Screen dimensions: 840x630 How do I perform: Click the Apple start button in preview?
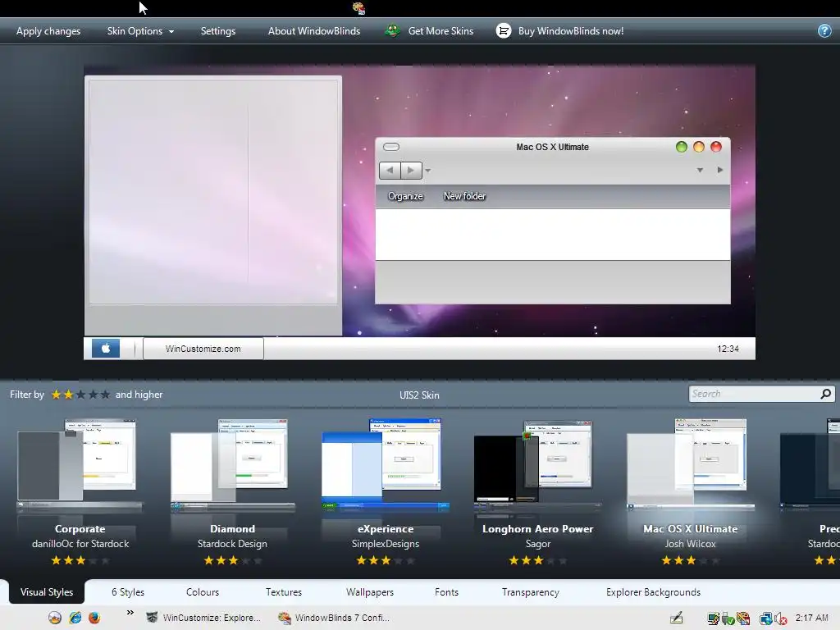coord(106,348)
